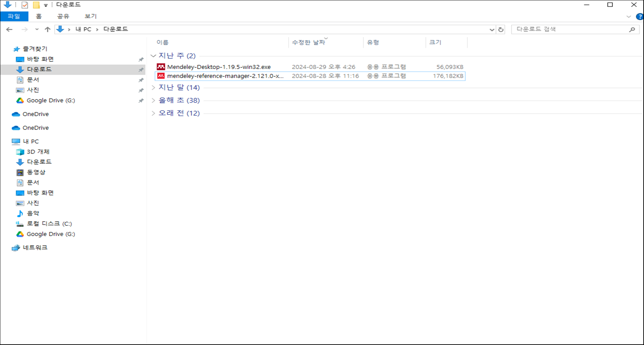Expand the ribbon with the chevron
Screen dimensions: 644x345
629,16
